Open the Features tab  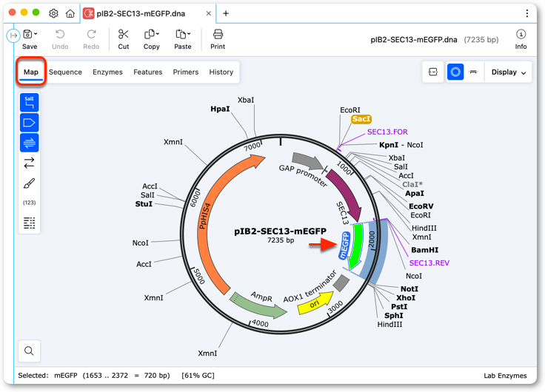point(147,72)
